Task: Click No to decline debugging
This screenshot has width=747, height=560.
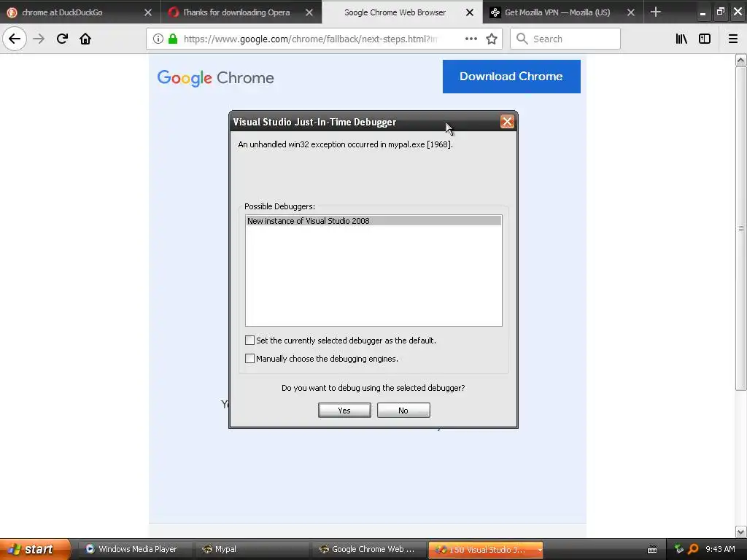Action: tap(403, 411)
